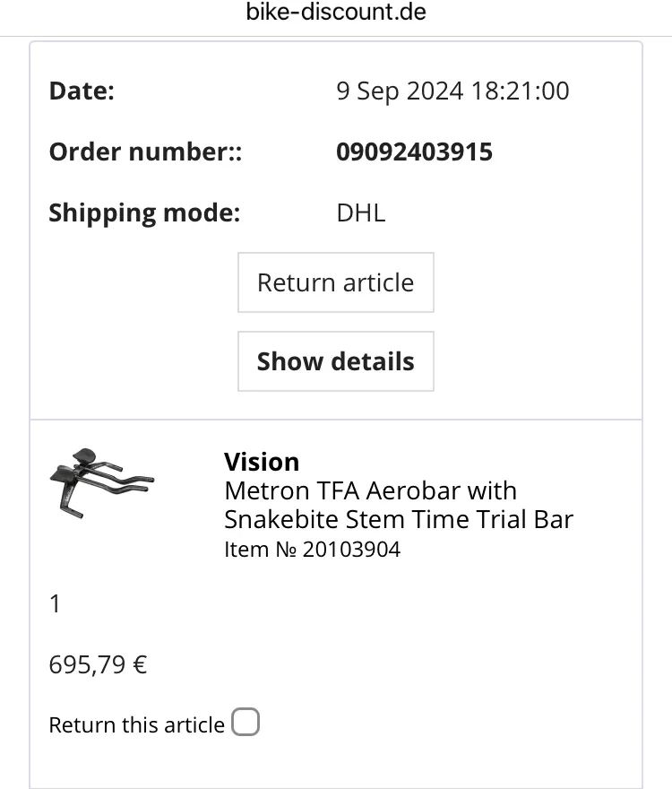
Task: Tap the bike-discount.de address bar
Action: 336,12
